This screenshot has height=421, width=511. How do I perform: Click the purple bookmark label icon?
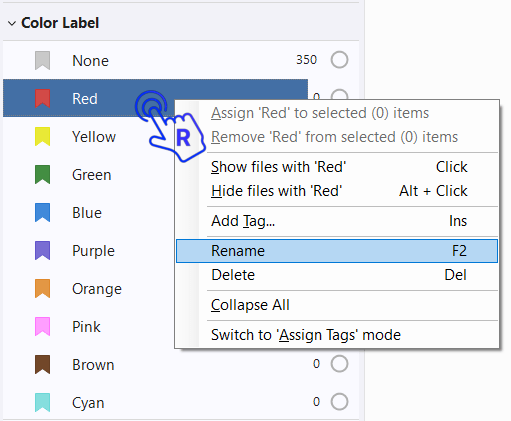(x=42, y=251)
